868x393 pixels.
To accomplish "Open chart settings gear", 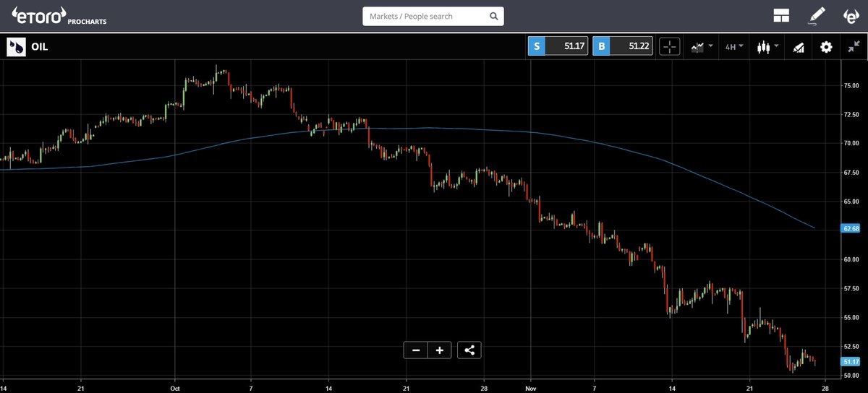I will [826, 47].
